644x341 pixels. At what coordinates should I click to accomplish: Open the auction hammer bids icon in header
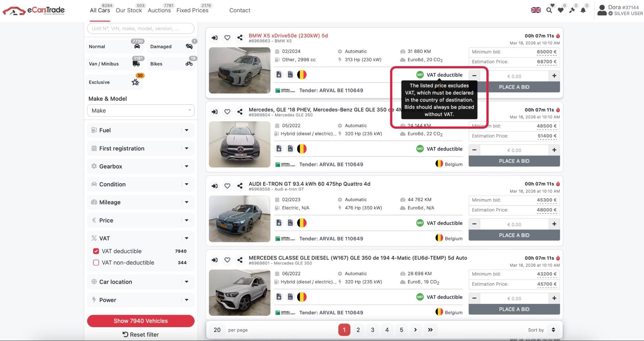(x=572, y=10)
